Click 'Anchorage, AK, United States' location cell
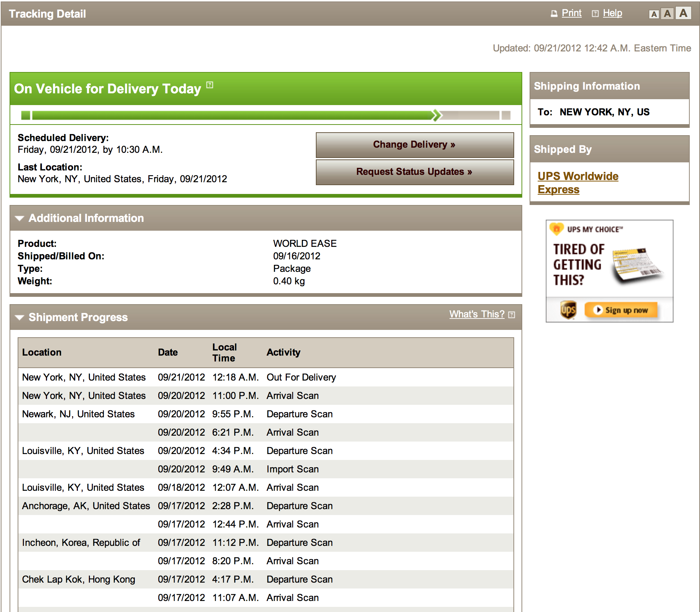 [86, 506]
